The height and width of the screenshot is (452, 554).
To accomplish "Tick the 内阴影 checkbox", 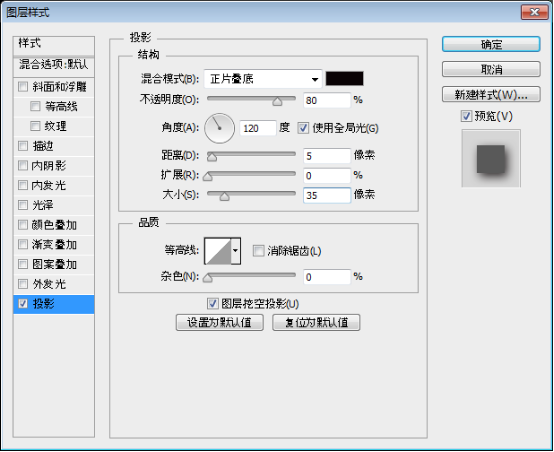I will coord(23,165).
